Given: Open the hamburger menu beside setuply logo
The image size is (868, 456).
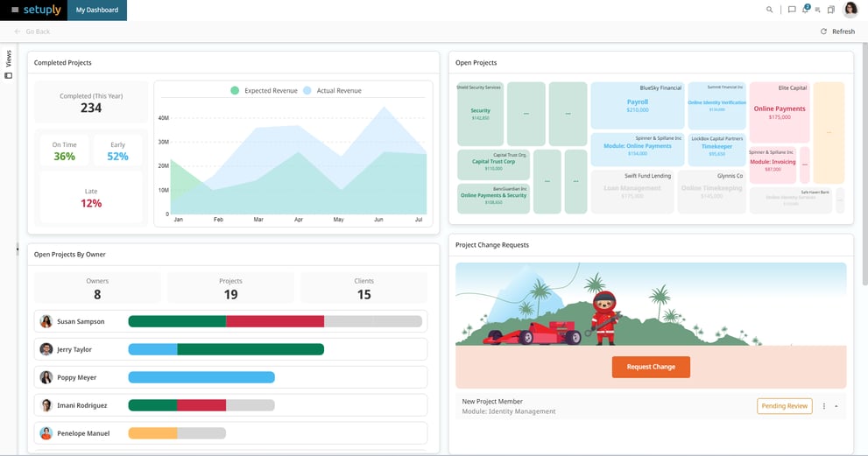Looking at the screenshot, I should pos(14,10).
